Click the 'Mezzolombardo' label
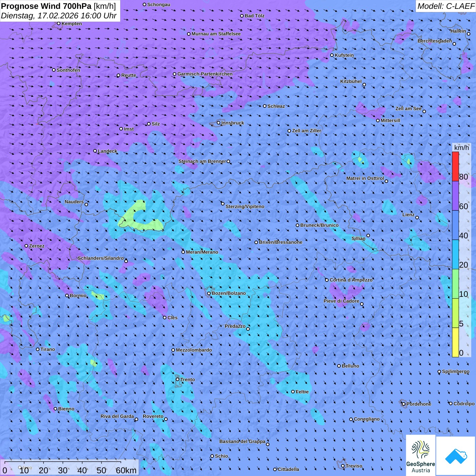This screenshot has height=476, width=476. [194, 350]
